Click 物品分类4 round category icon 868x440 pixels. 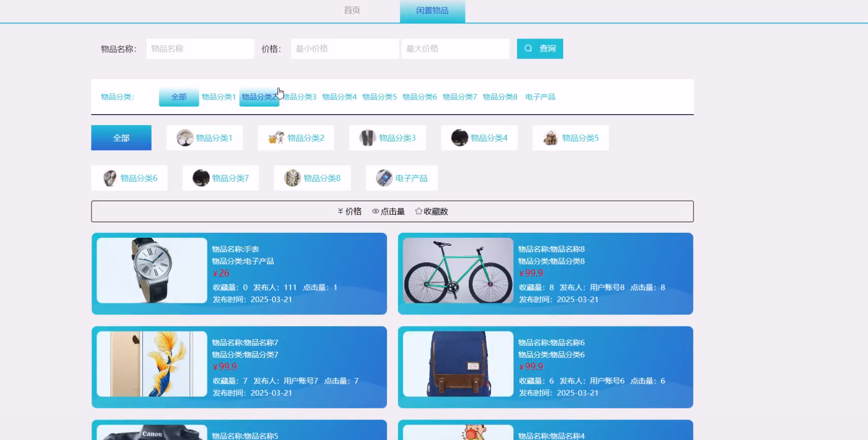[x=459, y=138]
